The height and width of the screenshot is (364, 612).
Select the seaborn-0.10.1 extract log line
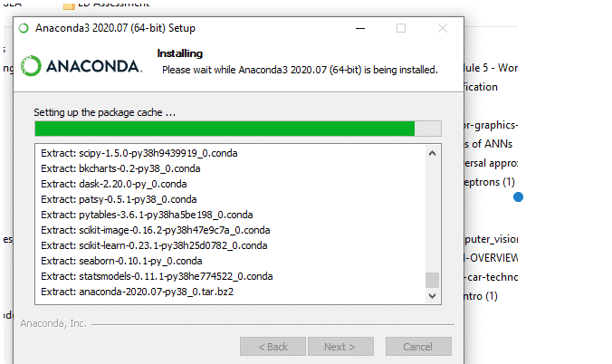point(121,261)
